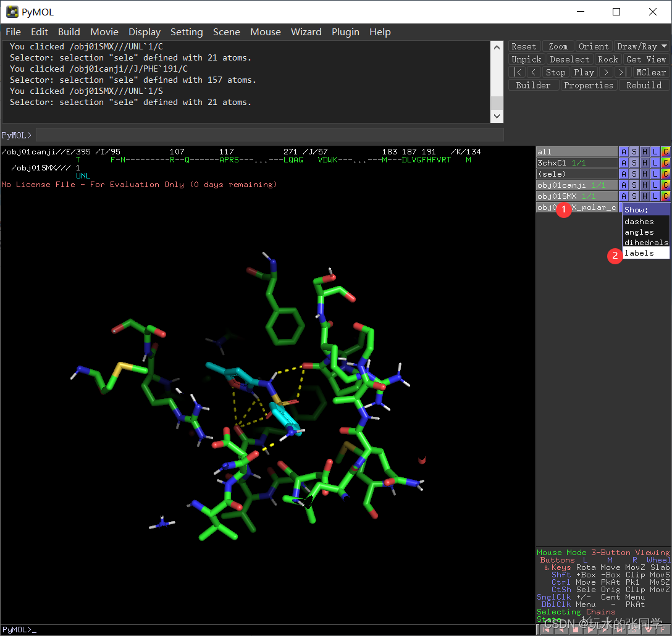
Task: Toggle visibility of obj01SMX object
Action: (577, 196)
